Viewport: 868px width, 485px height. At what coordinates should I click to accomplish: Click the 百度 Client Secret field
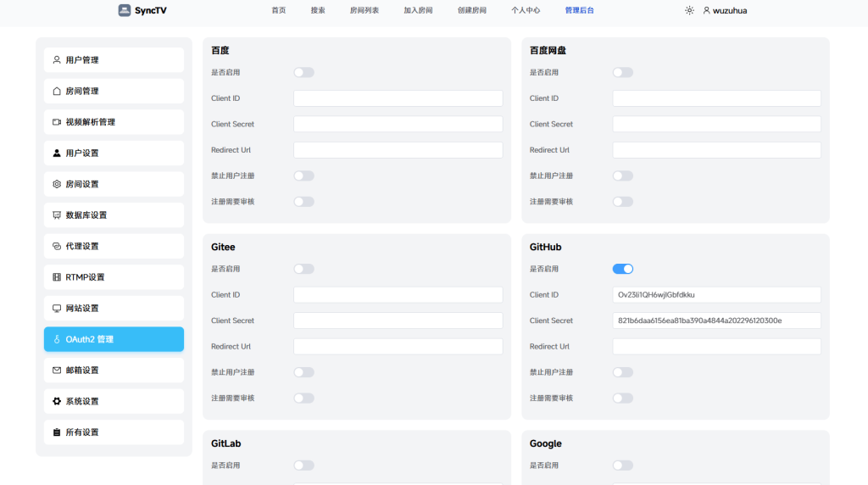pos(398,124)
